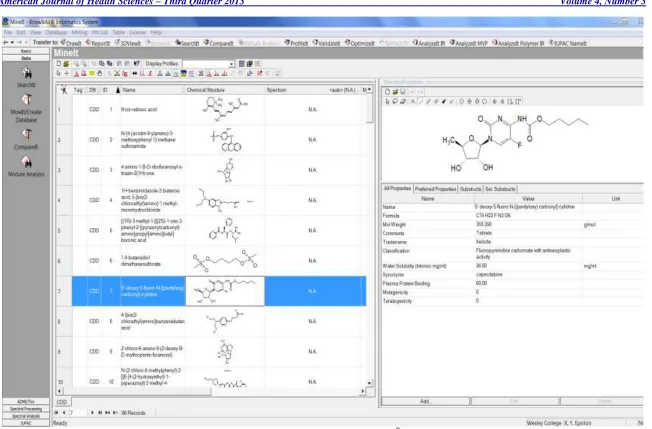Viewport: 652px width, 429px height.
Task: Transfer to SearchIt in toolbar
Action: (x=187, y=43)
